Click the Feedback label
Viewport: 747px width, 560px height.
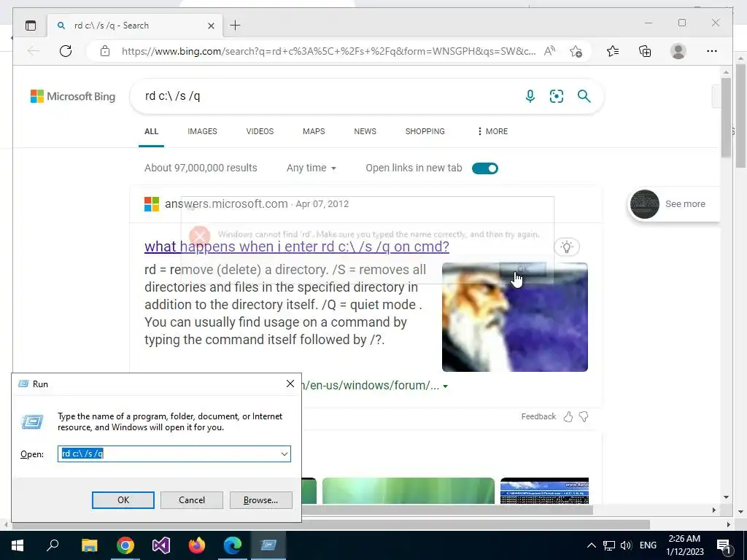click(x=538, y=416)
